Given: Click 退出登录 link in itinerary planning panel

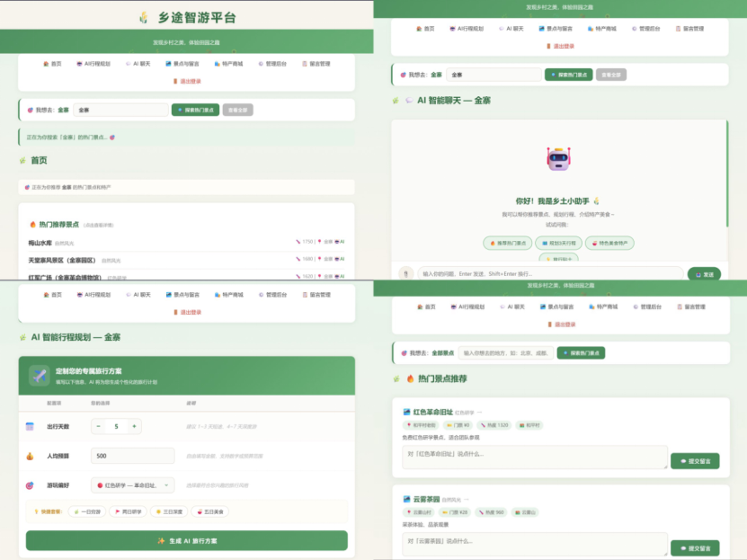Looking at the screenshot, I should click(187, 313).
